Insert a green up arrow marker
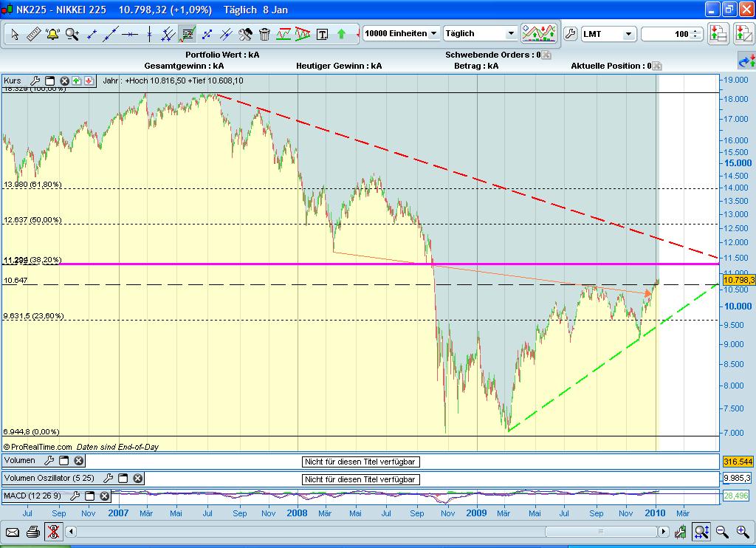Viewport: 756px width, 548px height. 341,34
